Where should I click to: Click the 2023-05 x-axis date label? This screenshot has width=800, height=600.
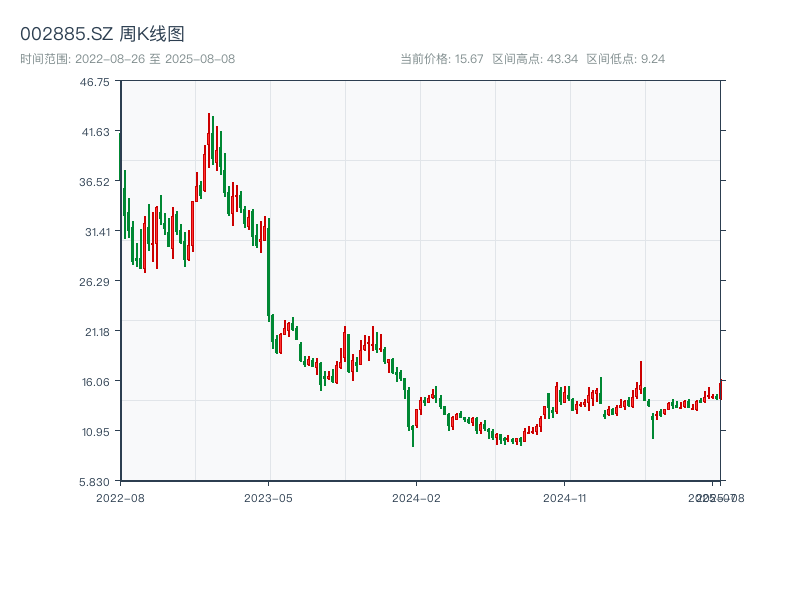[x=269, y=497]
